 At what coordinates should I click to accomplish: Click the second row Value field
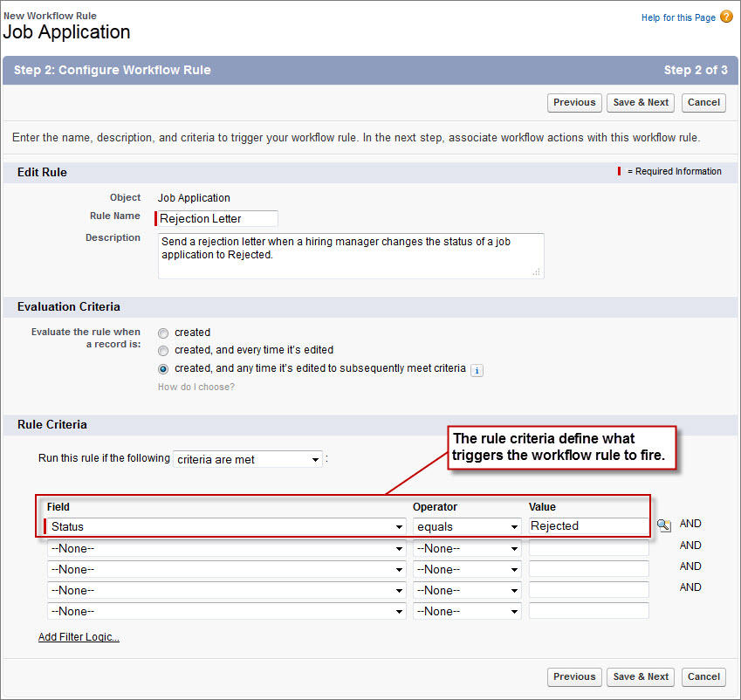589,548
